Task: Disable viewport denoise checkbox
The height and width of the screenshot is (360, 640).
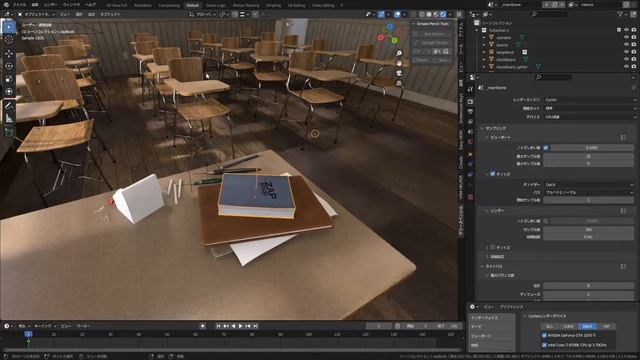Action: tap(493, 174)
